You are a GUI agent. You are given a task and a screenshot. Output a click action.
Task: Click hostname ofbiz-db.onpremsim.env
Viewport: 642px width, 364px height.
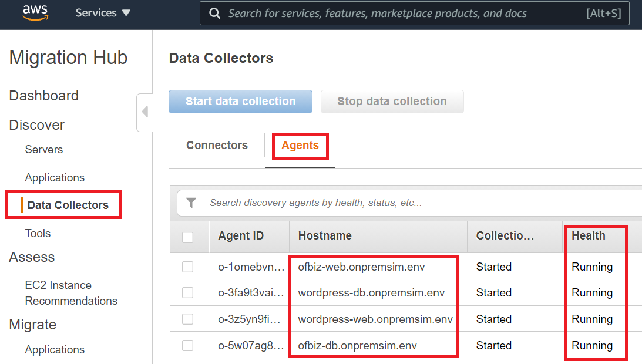click(358, 346)
